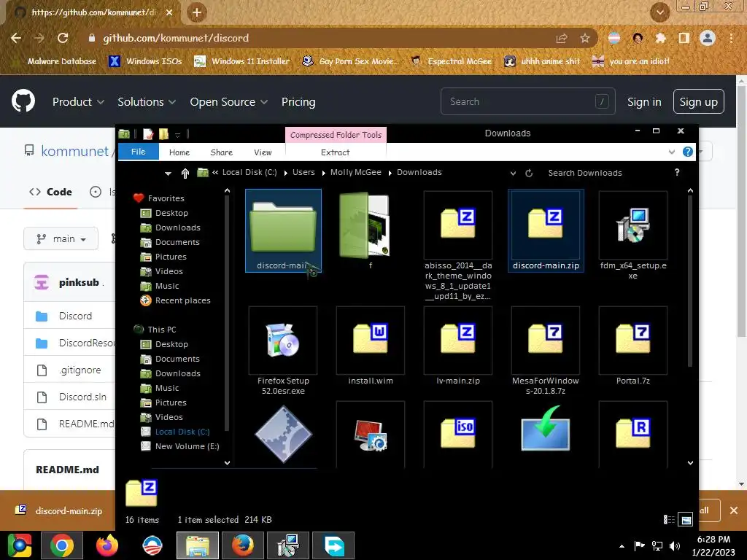Screen dimensions: 747x560
Task: Refresh the Downloads folder view
Action: (x=529, y=173)
